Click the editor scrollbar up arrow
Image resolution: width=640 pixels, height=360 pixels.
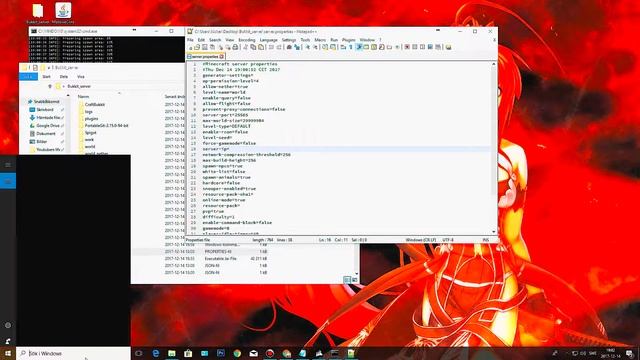(x=493, y=64)
